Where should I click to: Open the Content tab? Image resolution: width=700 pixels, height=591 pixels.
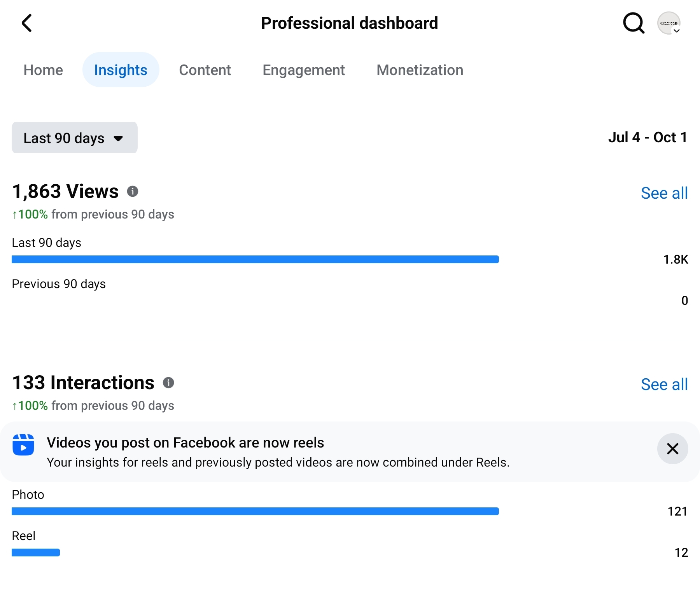click(205, 70)
